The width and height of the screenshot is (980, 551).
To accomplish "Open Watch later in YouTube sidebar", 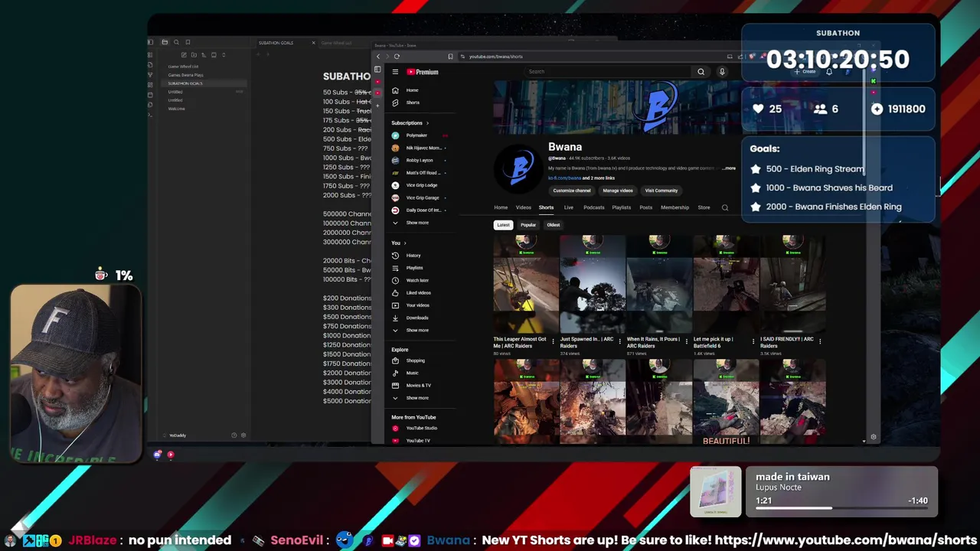I will click(x=416, y=280).
